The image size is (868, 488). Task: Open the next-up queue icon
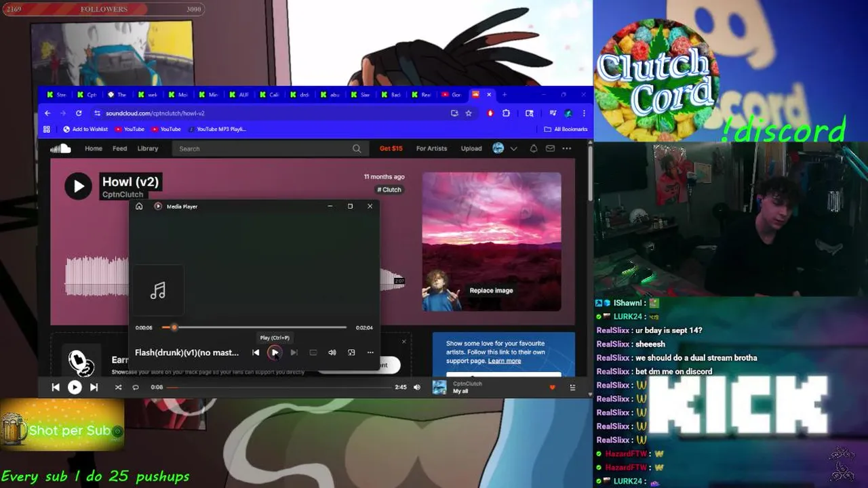[x=572, y=387]
